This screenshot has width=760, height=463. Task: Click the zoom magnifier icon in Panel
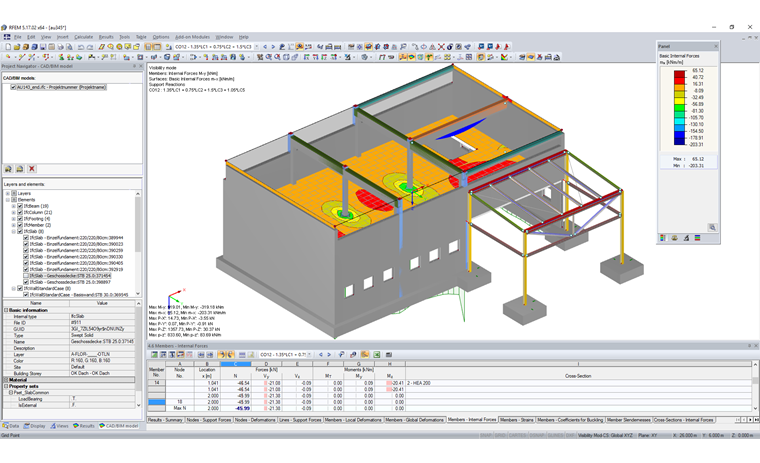712,227
